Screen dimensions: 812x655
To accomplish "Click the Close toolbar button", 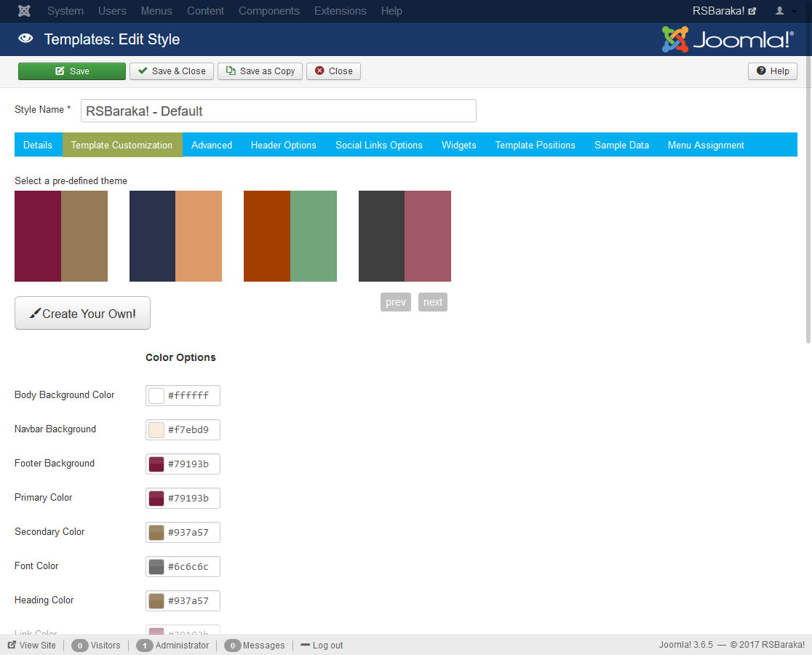I will tap(333, 71).
